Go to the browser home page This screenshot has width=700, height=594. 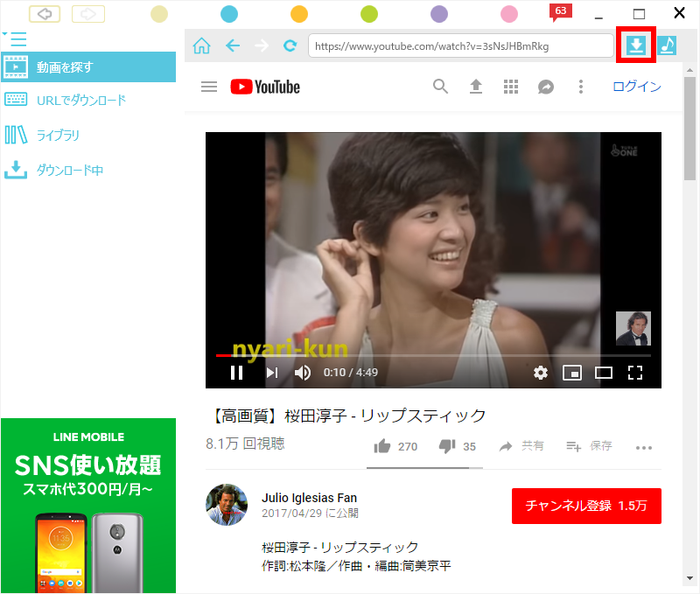(x=202, y=45)
